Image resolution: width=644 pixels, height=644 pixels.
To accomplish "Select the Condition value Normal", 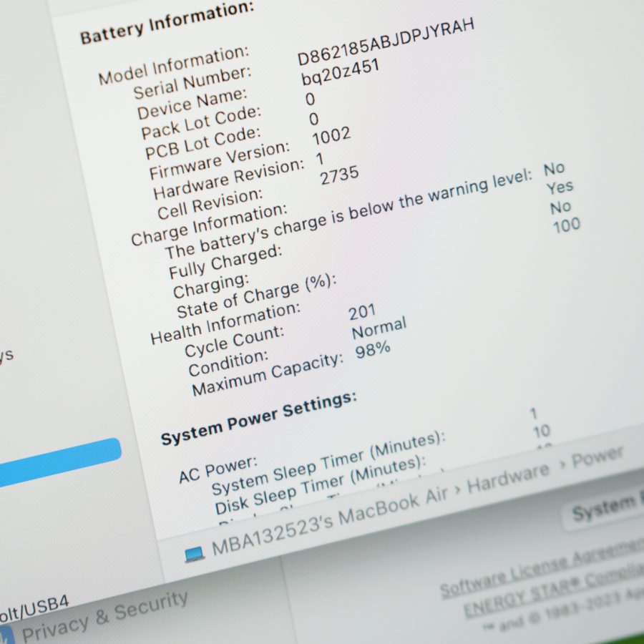I will (379, 327).
